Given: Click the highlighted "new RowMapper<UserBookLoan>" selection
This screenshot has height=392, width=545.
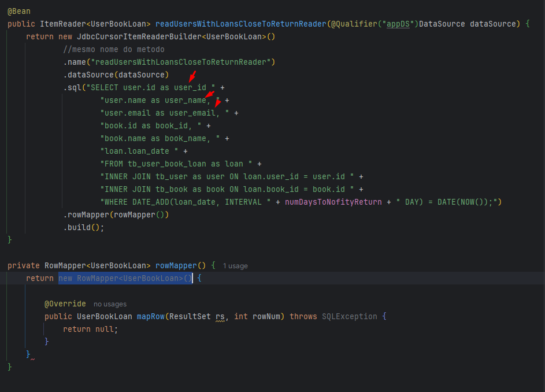Looking at the screenshot, I should [x=125, y=278].
